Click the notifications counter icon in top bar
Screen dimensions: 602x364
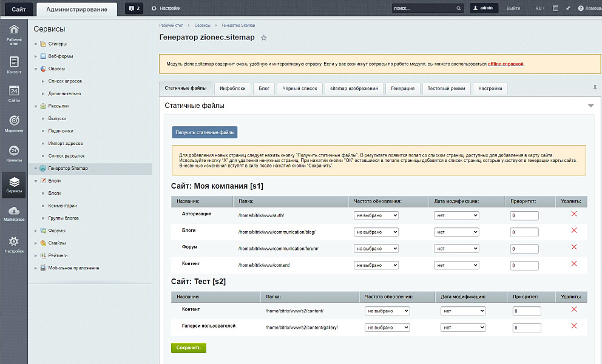134,8
